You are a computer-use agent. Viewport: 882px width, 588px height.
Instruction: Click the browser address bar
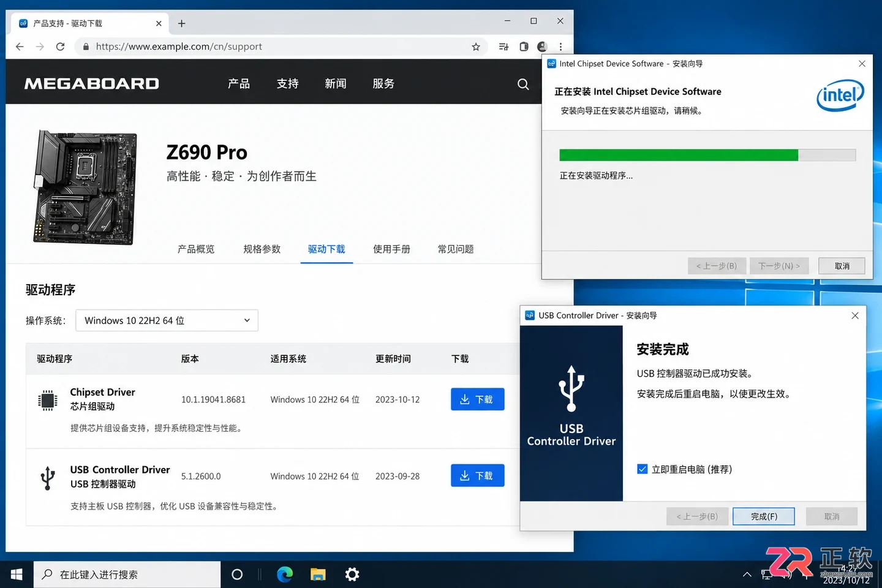click(282, 47)
